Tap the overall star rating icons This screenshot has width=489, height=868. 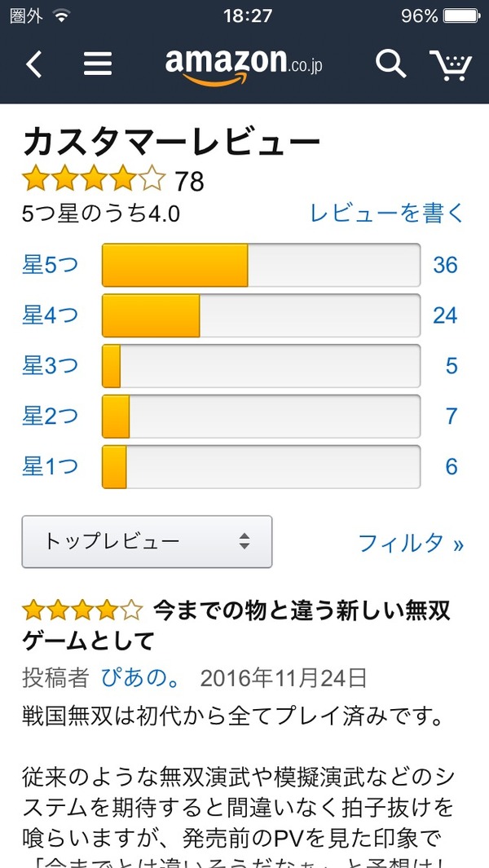[x=95, y=179]
